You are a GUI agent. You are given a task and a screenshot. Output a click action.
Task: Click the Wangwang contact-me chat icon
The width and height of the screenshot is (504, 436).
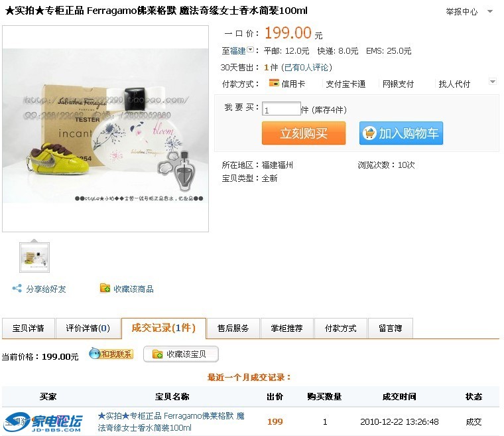click(95, 353)
